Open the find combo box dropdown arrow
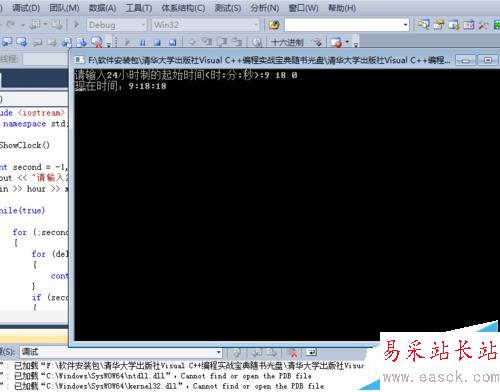500x392 pixels. point(405,25)
